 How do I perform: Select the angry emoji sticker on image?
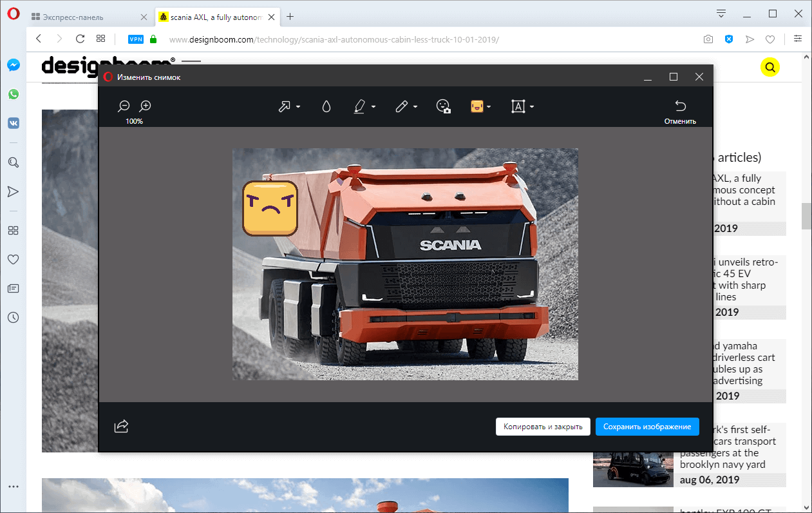pos(270,208)
